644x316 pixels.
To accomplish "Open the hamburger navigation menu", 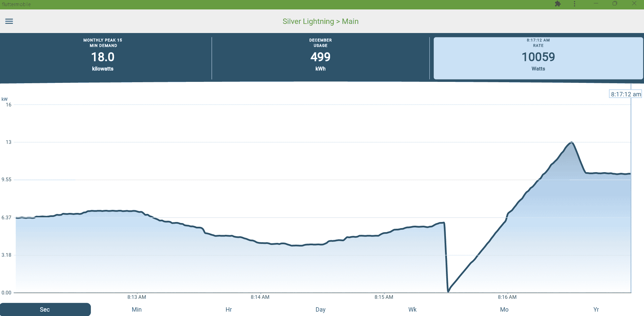I will pyautogui.click(x=9, y=21).
